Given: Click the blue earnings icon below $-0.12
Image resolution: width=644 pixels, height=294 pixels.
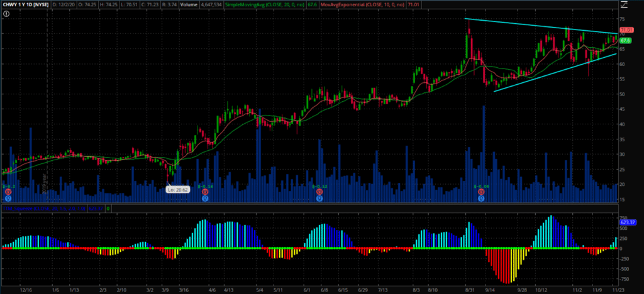Looking at the screenshot, I should 319,198.
